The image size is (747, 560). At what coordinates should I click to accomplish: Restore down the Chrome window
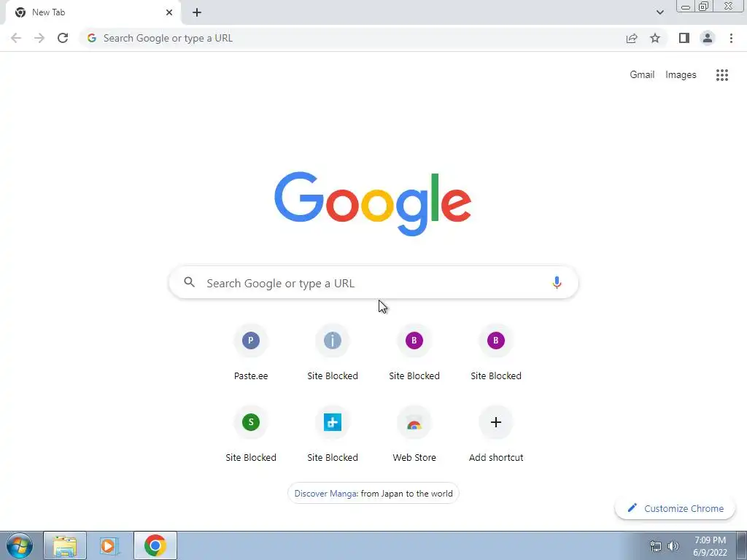click(x=703, y=6)
